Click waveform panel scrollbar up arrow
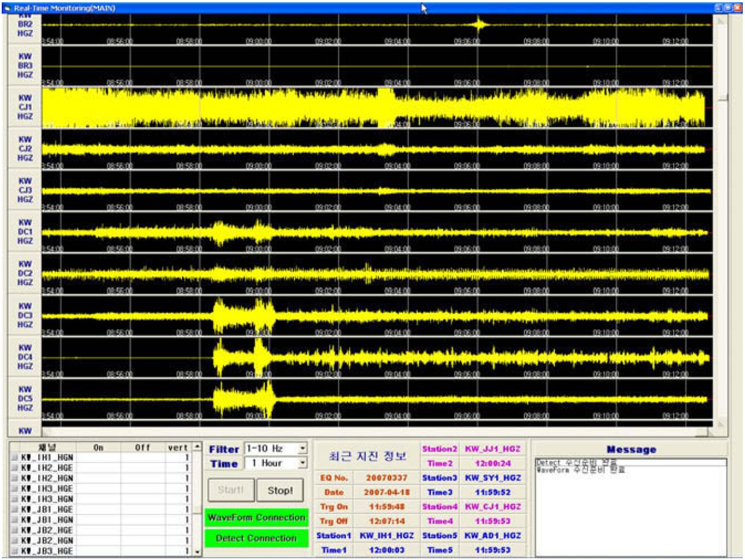Screen dimensions: 745x560 721,20
